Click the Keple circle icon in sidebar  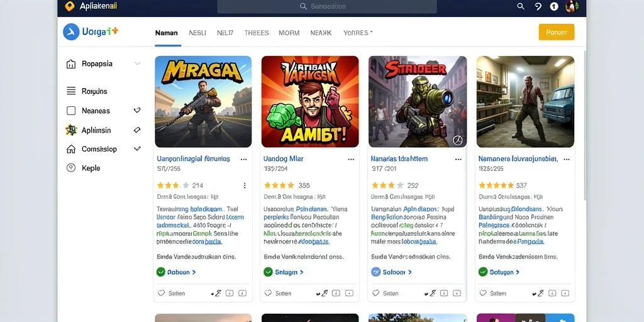(x=71, y=168)
